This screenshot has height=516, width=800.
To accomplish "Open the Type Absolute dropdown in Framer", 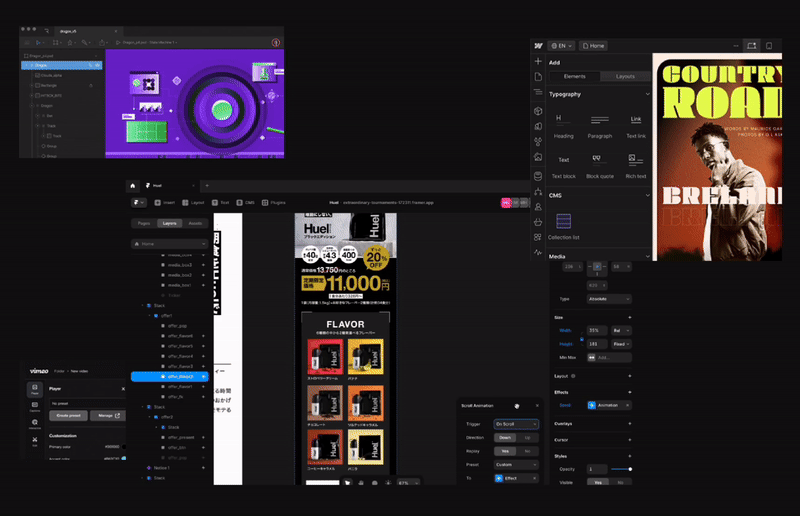I will point(609,299).
